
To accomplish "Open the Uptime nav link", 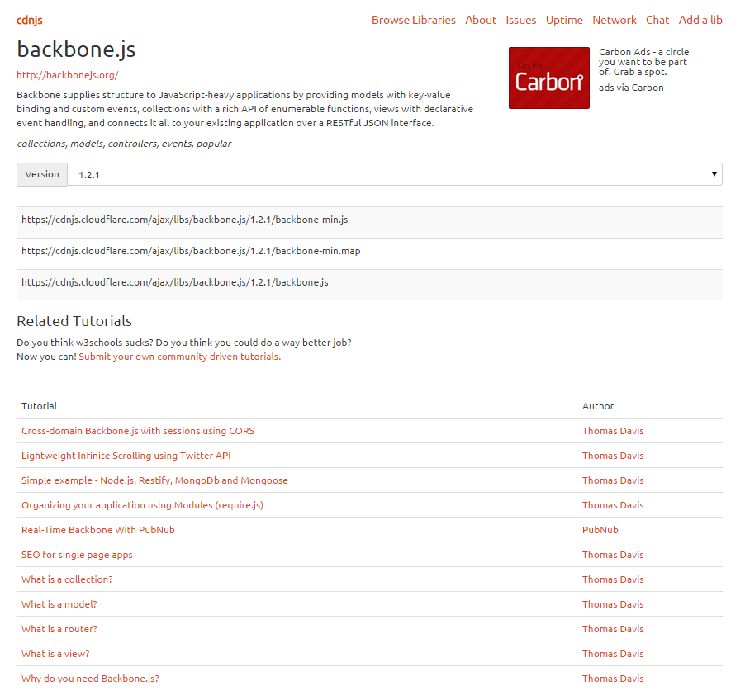I will (564, 20).
